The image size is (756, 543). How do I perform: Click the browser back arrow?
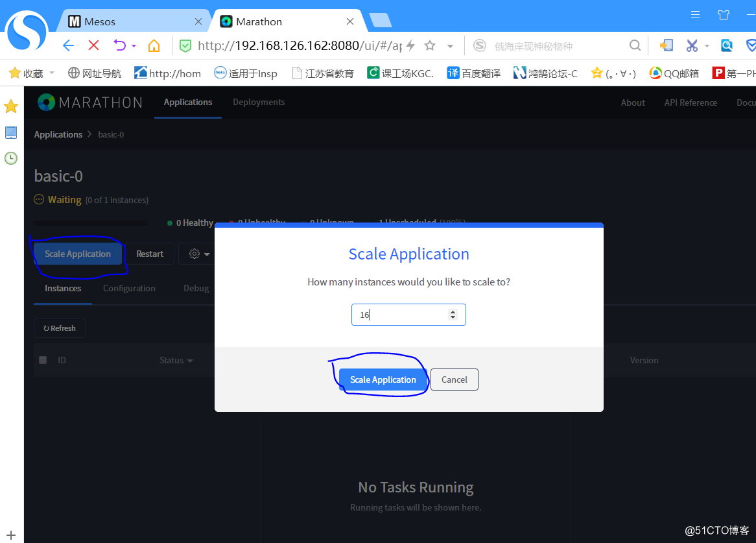click(68, 46)
